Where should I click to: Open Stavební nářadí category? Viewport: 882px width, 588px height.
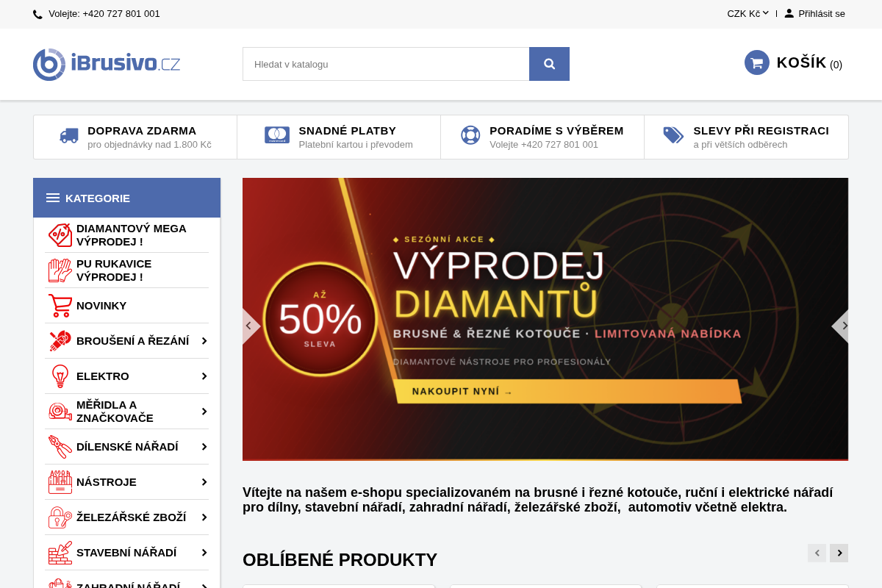(126, 553)
